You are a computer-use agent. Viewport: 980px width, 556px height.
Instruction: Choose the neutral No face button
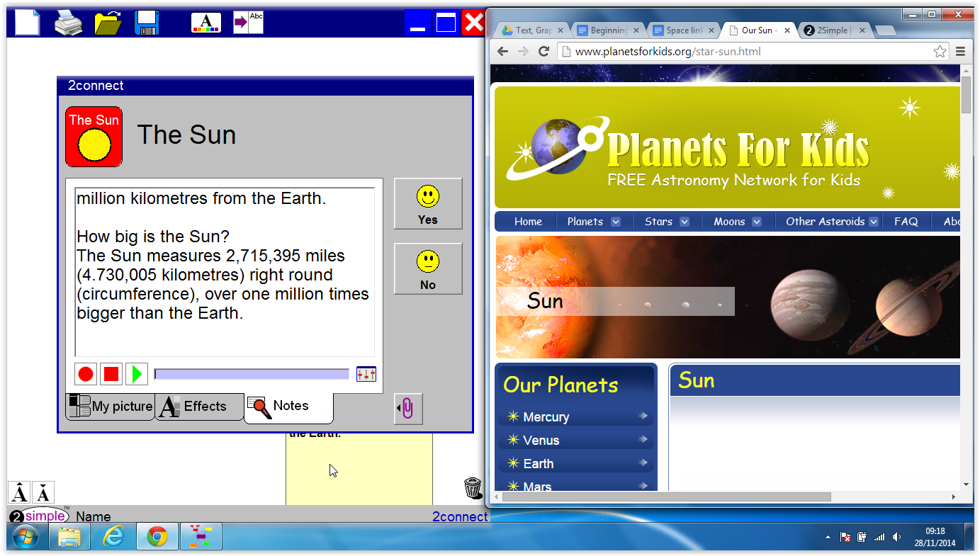(x=428, y=268)
